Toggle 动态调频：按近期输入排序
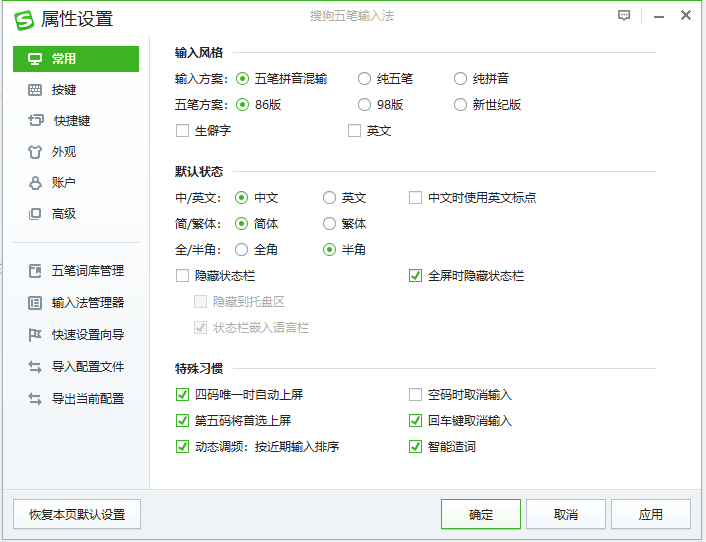The image size is (706, 542). click(182, 447)
